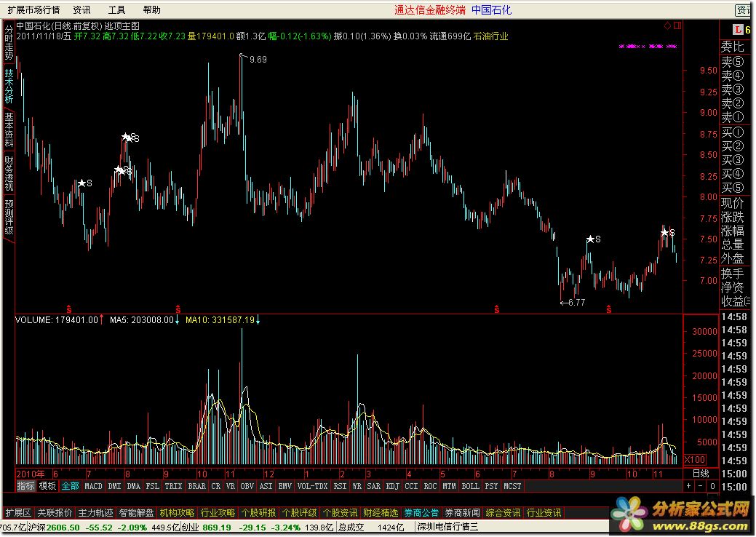Click the 石油行业 sector link
756x537 pixels.
coord(491,36)
